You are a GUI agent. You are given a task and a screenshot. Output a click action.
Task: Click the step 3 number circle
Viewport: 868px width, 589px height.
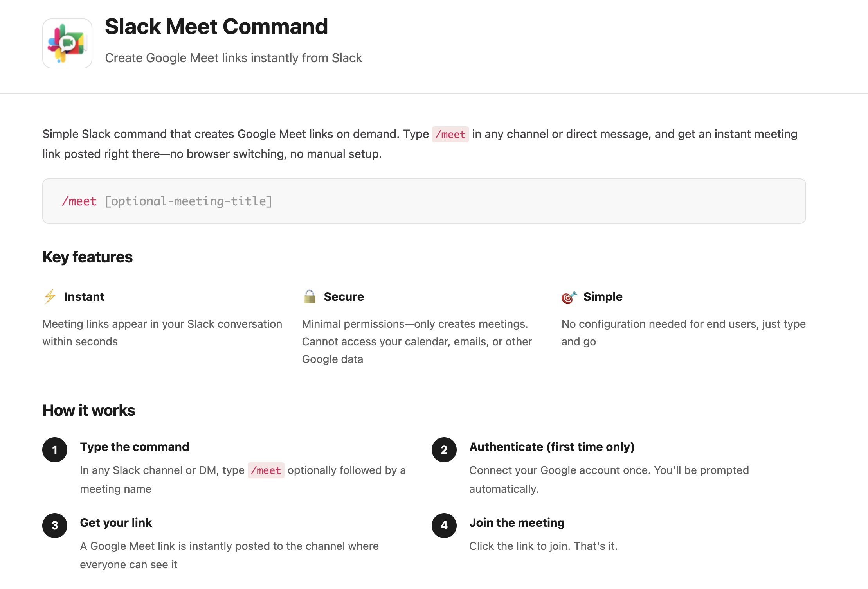[x=55, y=525]
